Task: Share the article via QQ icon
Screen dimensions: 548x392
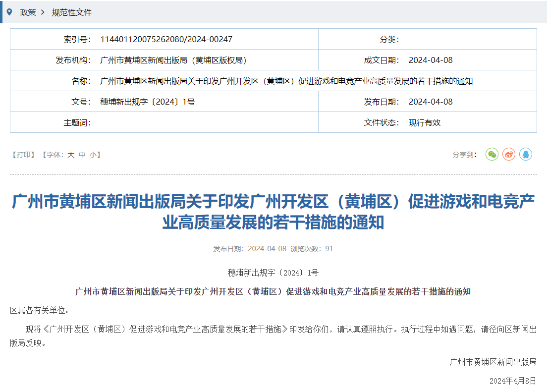Action: tap(526, 154)
